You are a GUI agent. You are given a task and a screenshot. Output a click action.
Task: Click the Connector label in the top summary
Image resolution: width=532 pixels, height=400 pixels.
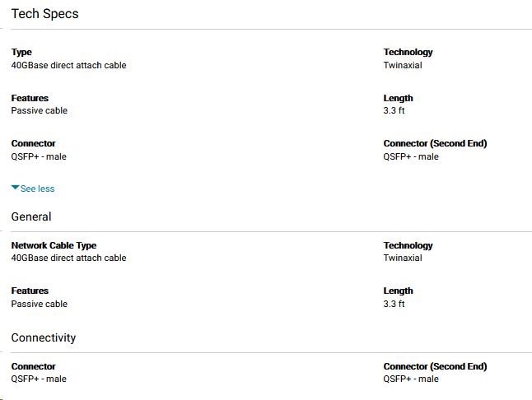point(33,143)
